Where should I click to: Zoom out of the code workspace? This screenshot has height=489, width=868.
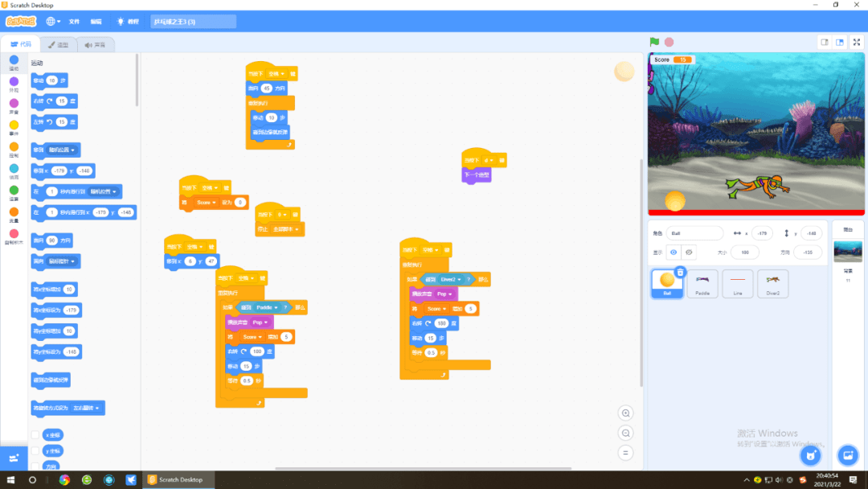click(625, 433)
